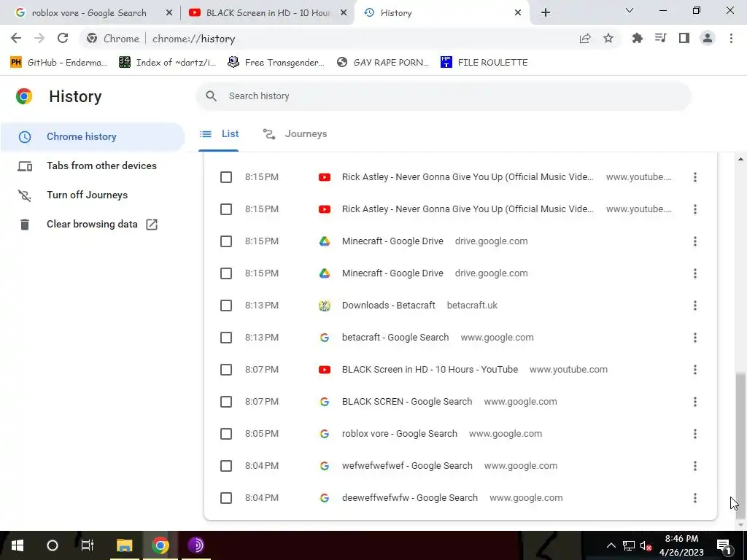Go back using the browser back arrow
This screenshot has width=747, height=560.
[16, 39]
